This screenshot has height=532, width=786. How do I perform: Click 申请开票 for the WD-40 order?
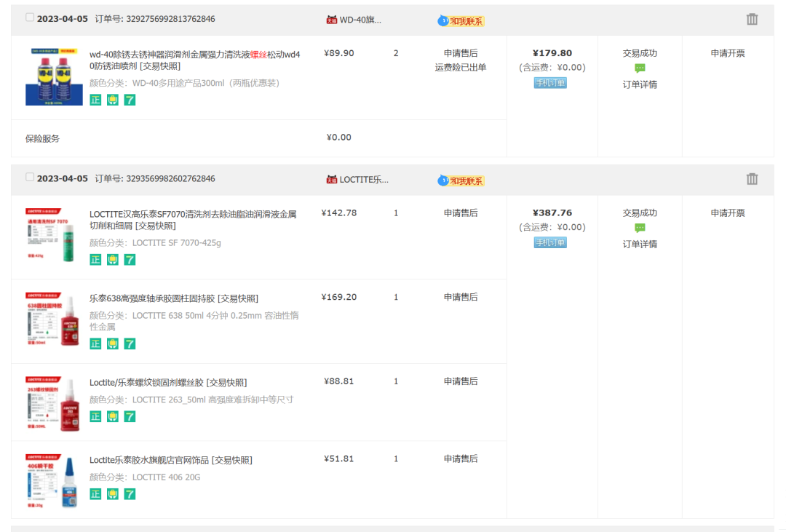click(727, 53)
